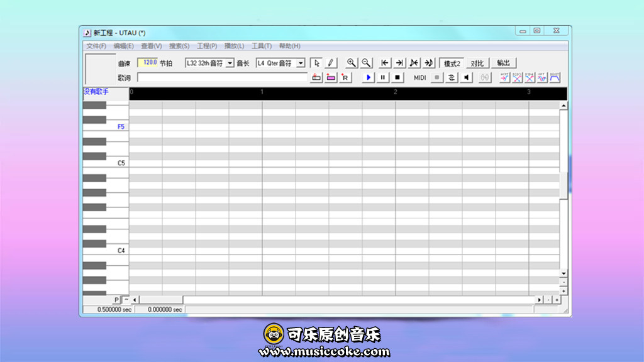The width and height of the screenshot is (644, 362).
Task: Click the pink note bar icon
Action: tap(331, 77)
